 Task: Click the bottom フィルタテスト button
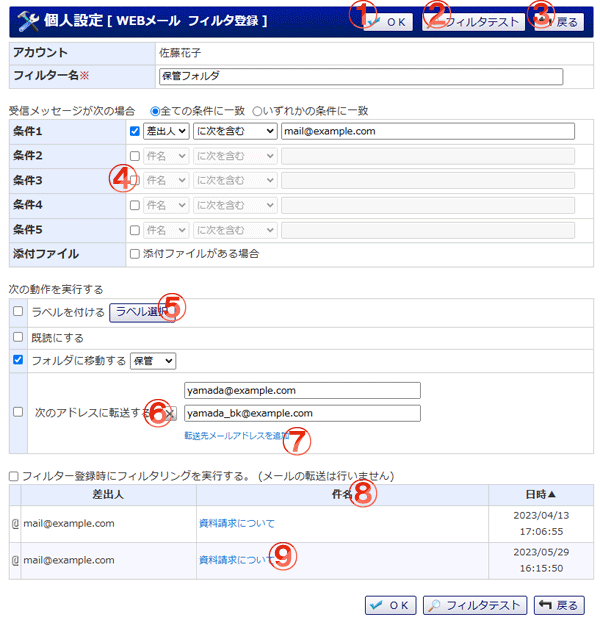click(475, 605)
